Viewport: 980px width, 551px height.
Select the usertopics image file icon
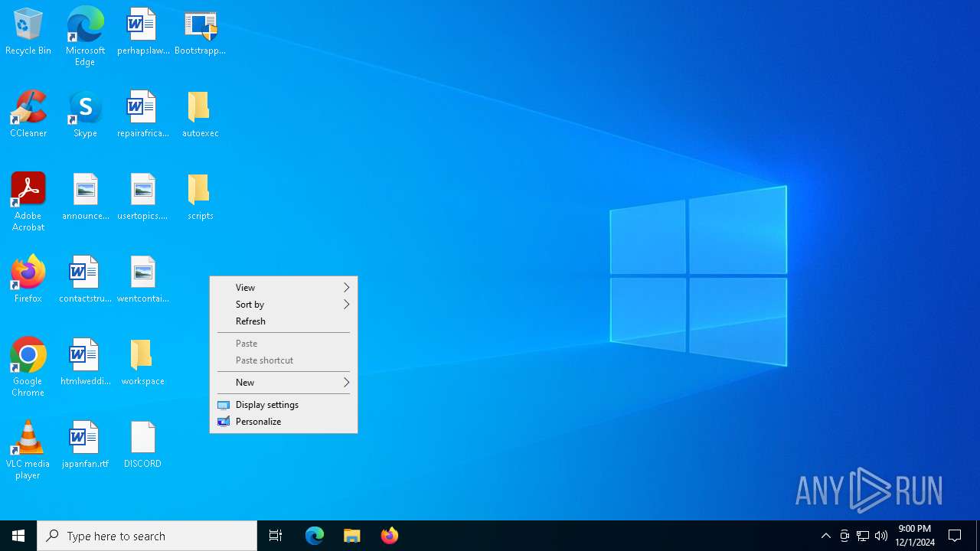(x=143, y=197)
